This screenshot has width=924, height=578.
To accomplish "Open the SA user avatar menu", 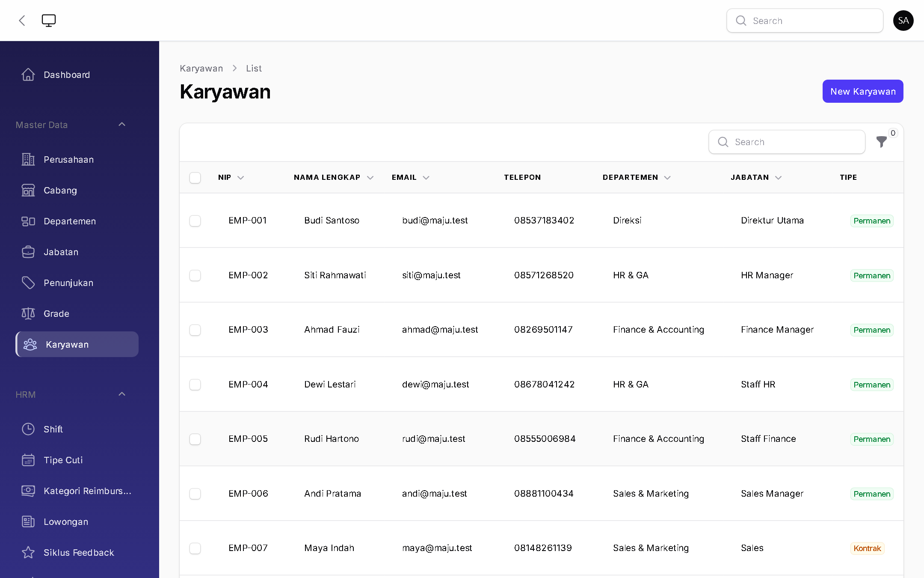I will click(903, 21).
